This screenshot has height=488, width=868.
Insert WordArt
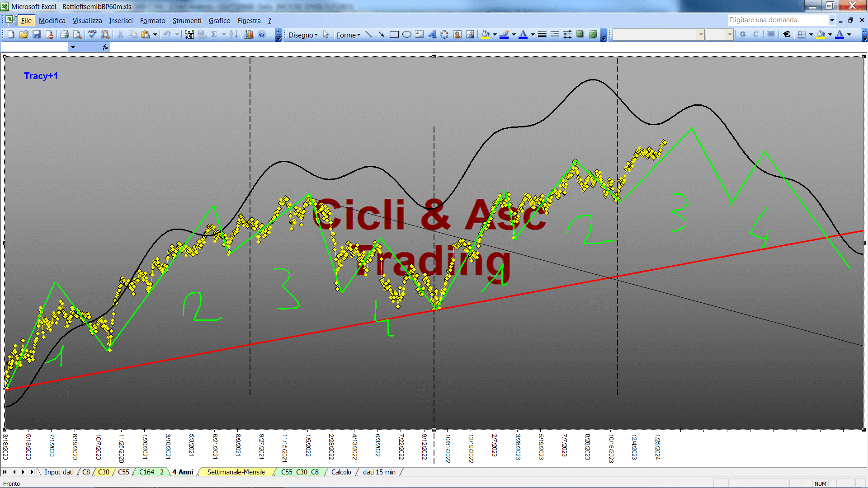pos(432,34)
